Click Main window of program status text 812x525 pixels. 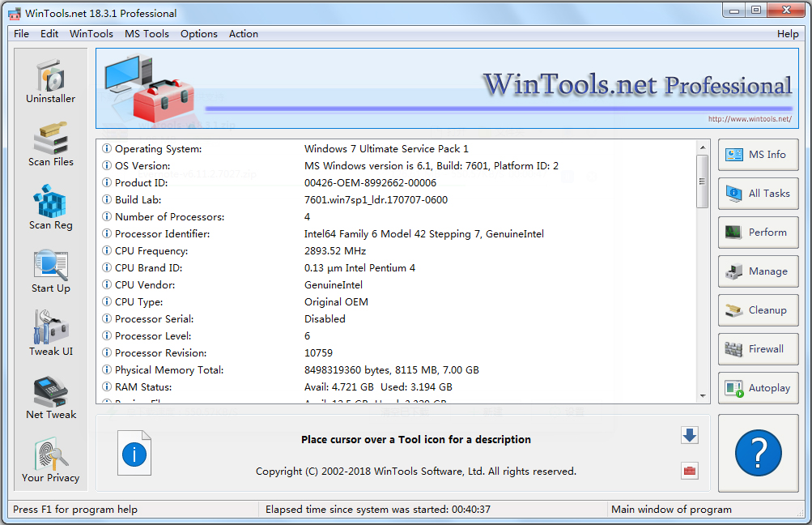(x=672, y=510)
